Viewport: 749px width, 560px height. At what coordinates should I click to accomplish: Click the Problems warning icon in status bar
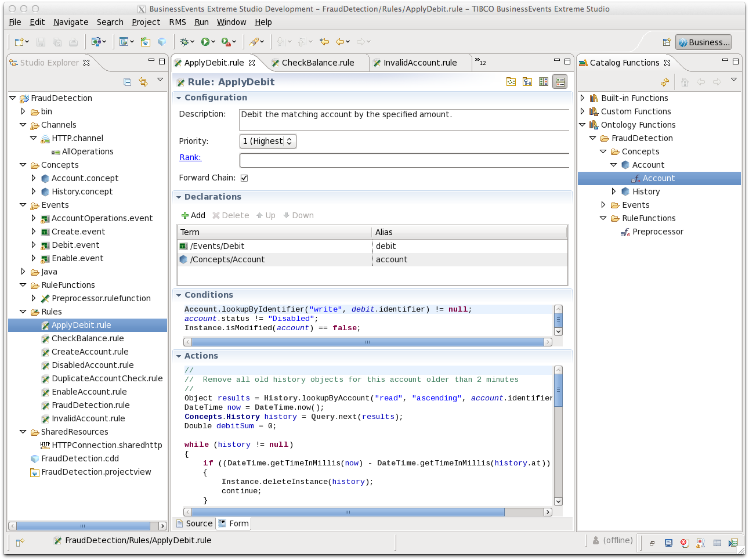point(701,543)
